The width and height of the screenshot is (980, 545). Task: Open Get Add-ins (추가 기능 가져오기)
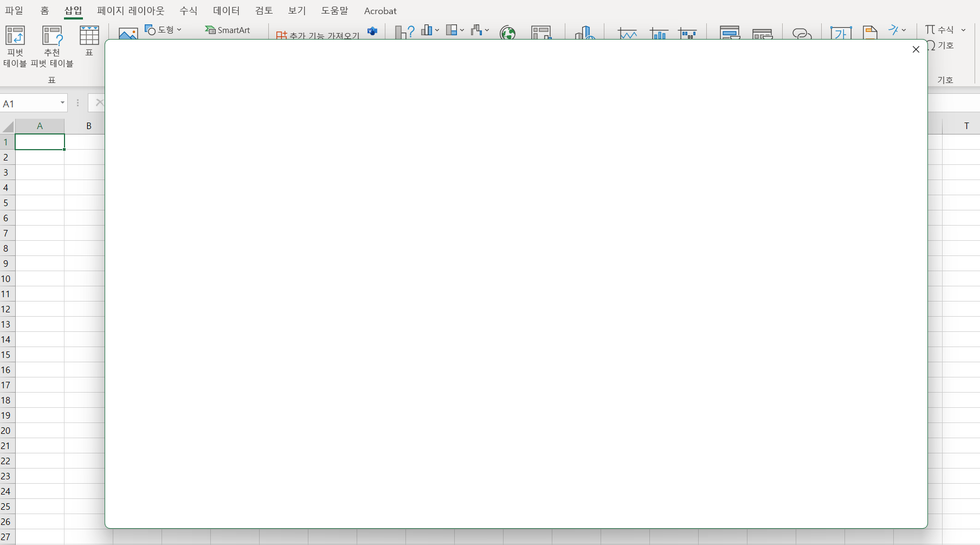tap(318, 35)
